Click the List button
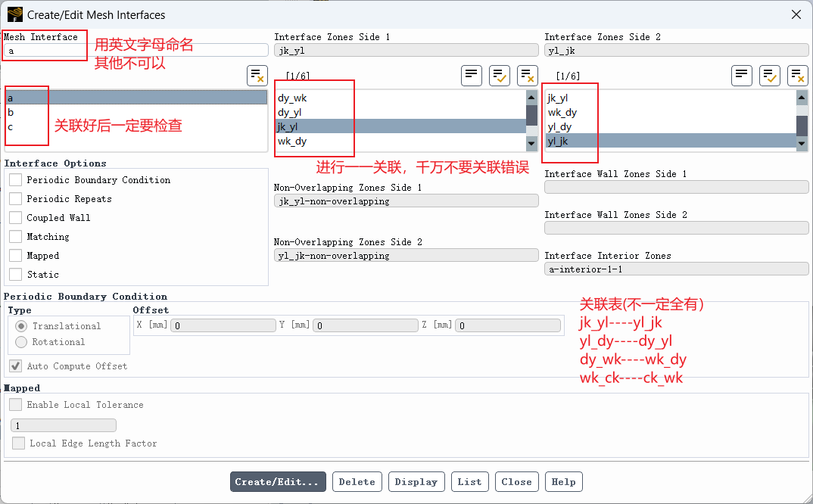 coord(470,482)
